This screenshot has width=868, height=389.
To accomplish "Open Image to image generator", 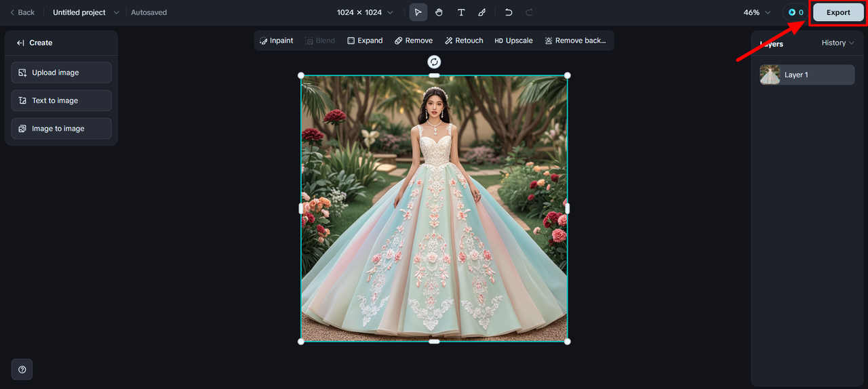I will click(x=62, y=128).
